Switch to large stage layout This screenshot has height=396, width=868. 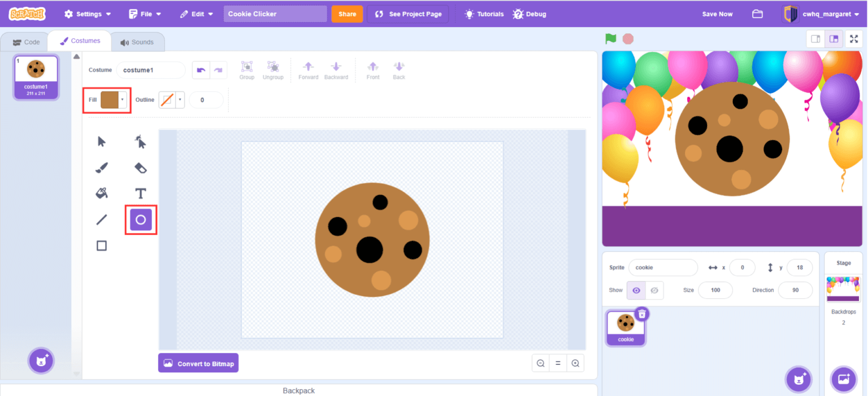[x=834, y=39]
